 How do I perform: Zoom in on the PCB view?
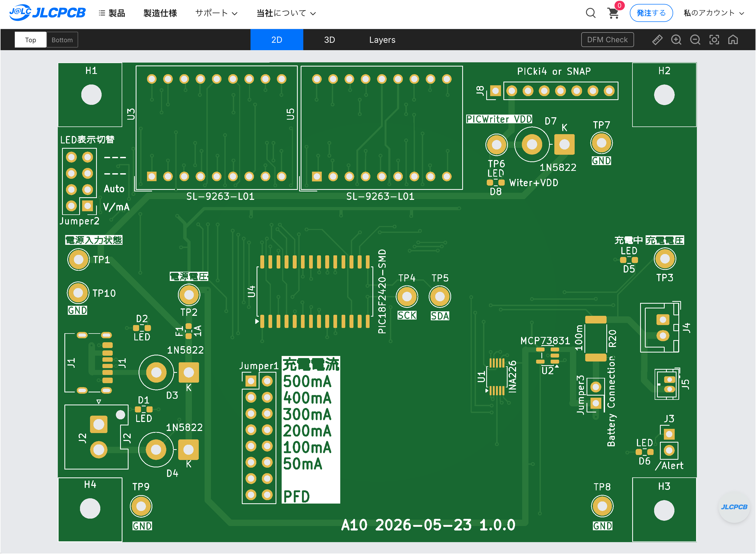click(676, 40)
